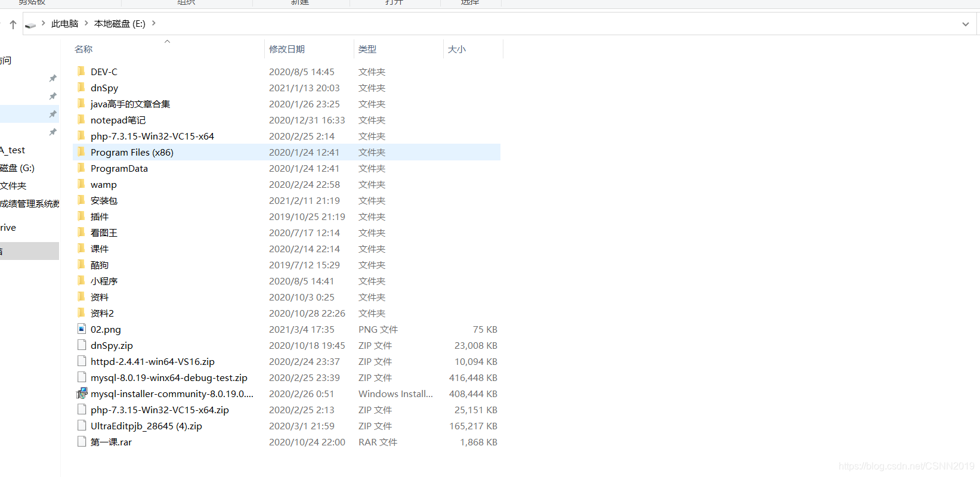Screen dimensions: 980x477
Task: Expand chevron before 此电脑 in address bar
Action: point(44,23)
